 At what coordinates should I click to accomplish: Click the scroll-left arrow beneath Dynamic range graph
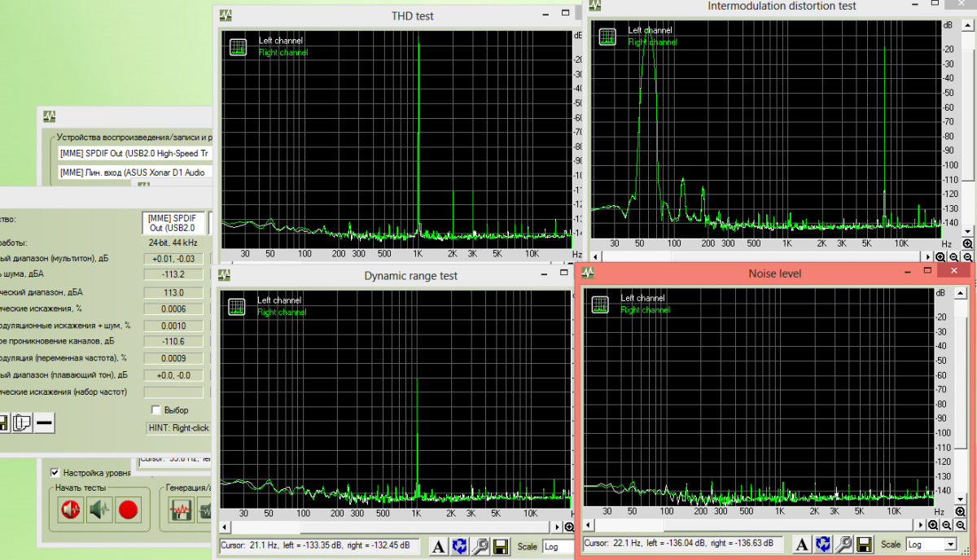(226, 527)
